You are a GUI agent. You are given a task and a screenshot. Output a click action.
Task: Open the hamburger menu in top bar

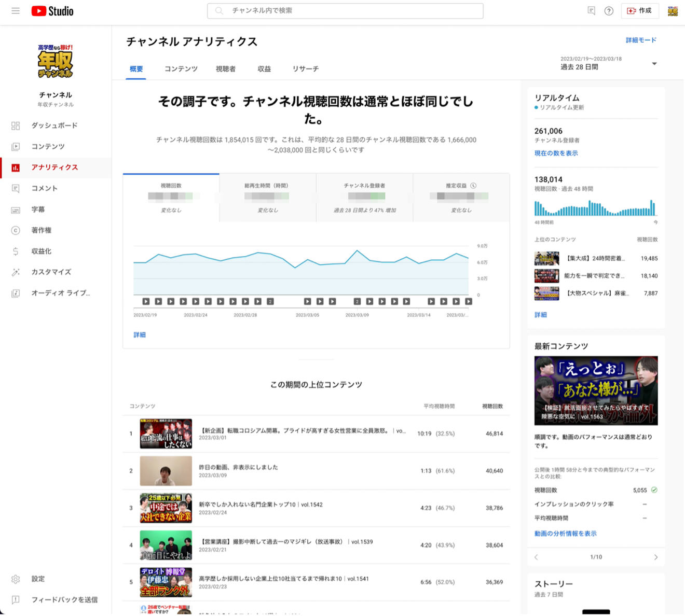pyautogui.click(x=16, y=11)
